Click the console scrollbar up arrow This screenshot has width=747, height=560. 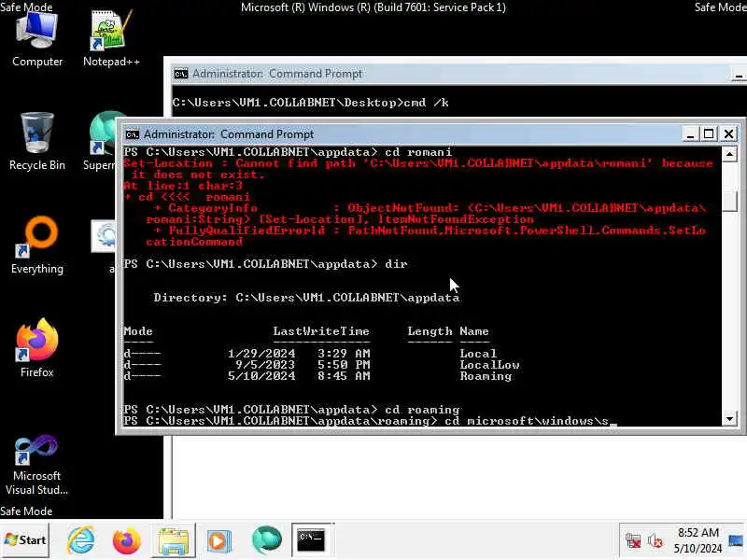729,154
